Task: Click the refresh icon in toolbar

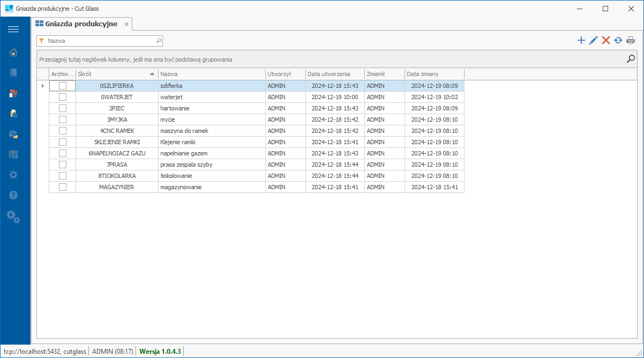Action: (x=618, y=40)
